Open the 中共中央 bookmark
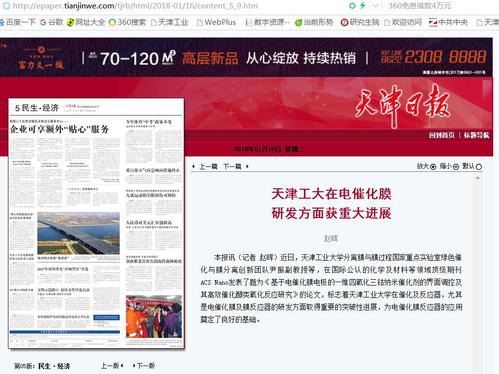This screenshot has height=374, width=499. [448, 22]
